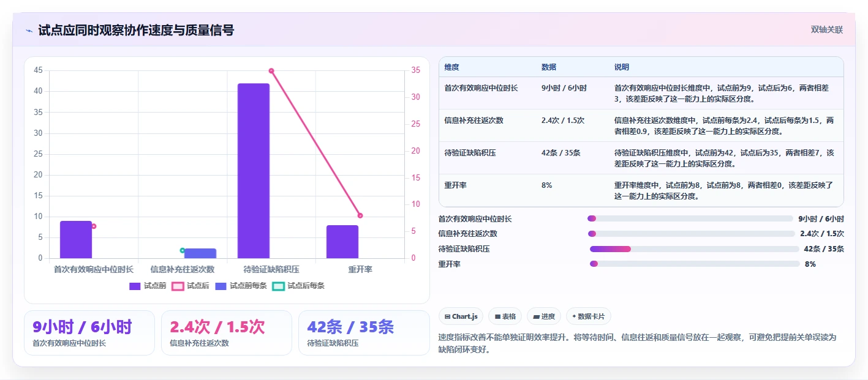Toggle the 试点后 legend item
Viewport: 868px width, 380px height.
(191, 286)
